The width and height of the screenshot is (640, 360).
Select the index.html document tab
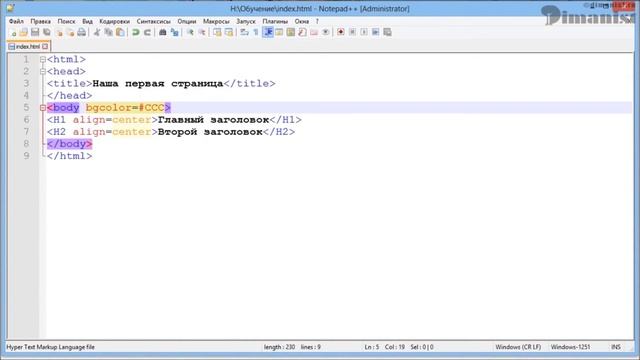(28, 47)
